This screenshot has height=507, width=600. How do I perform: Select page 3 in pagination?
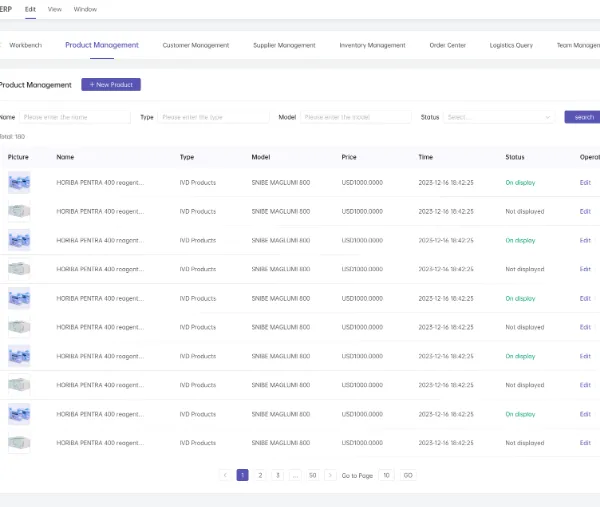tap(277, 475)
